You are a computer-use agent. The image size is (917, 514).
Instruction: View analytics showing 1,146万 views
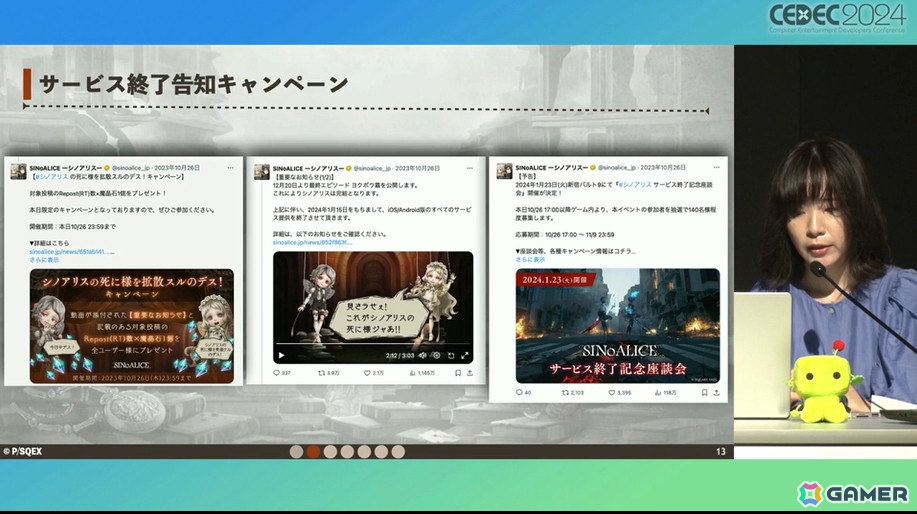tap(422, 372)
